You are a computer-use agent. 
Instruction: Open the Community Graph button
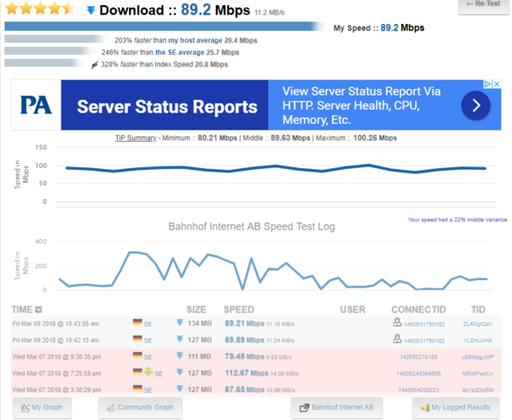pyautogui.click(x=140, y=407)
